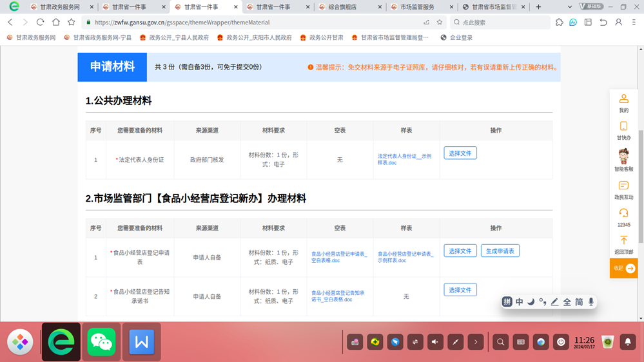Open the 政务公开甘肃 bookmark
The image size is (644, 362).
322,37
